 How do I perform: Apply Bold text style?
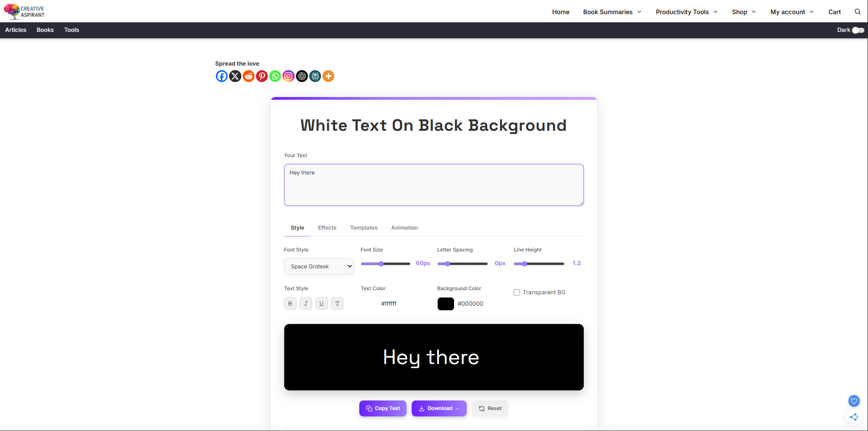pyautogui.click(x=290, y=303)
